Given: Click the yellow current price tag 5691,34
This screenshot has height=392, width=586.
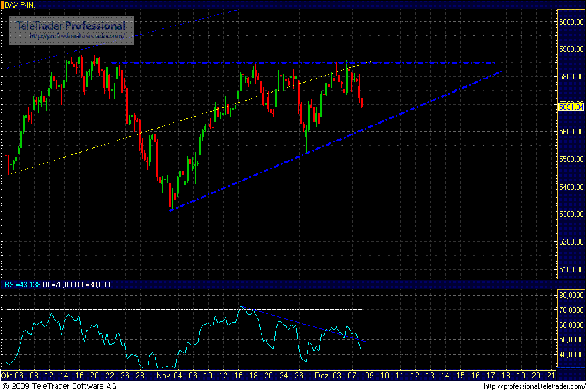Looking at the screenshot, I should [x=571, y=107].
